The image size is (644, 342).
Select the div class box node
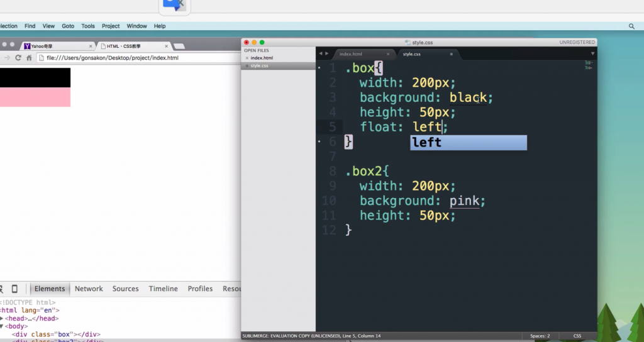(56, 334)
